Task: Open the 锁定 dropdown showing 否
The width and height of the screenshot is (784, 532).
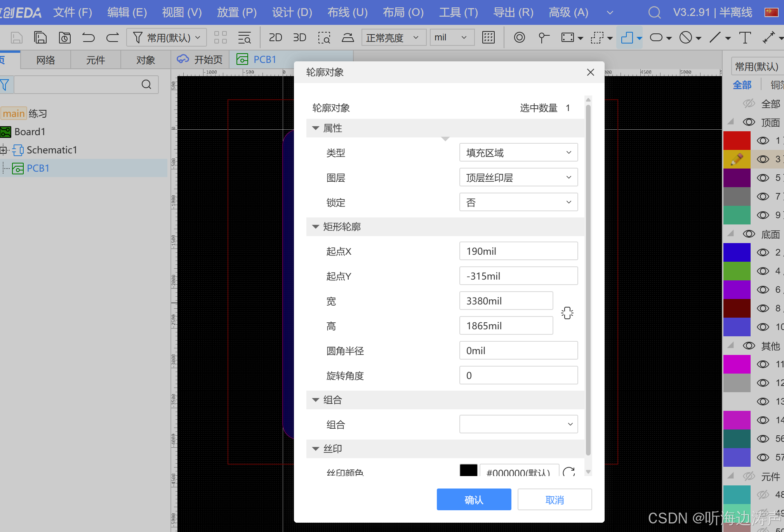Action: pyautogui.click(x=518, y=202)
